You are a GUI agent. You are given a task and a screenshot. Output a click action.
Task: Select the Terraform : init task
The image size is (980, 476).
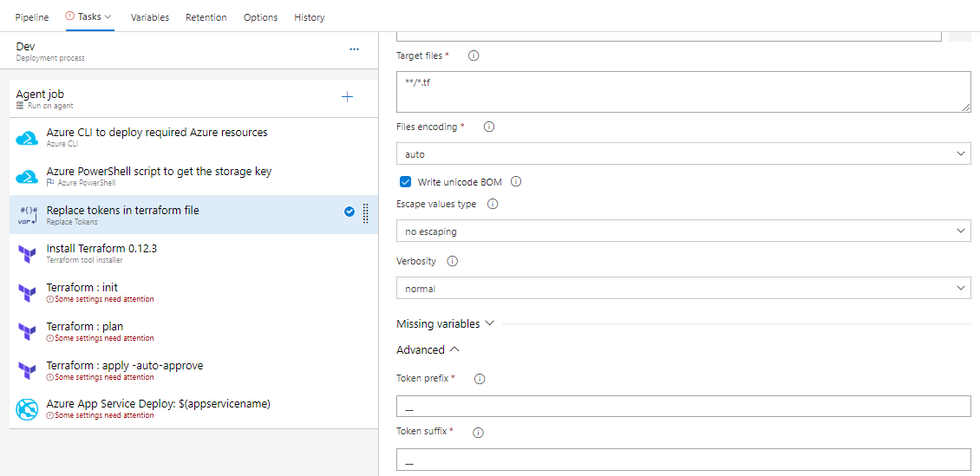tap(193, 292)
